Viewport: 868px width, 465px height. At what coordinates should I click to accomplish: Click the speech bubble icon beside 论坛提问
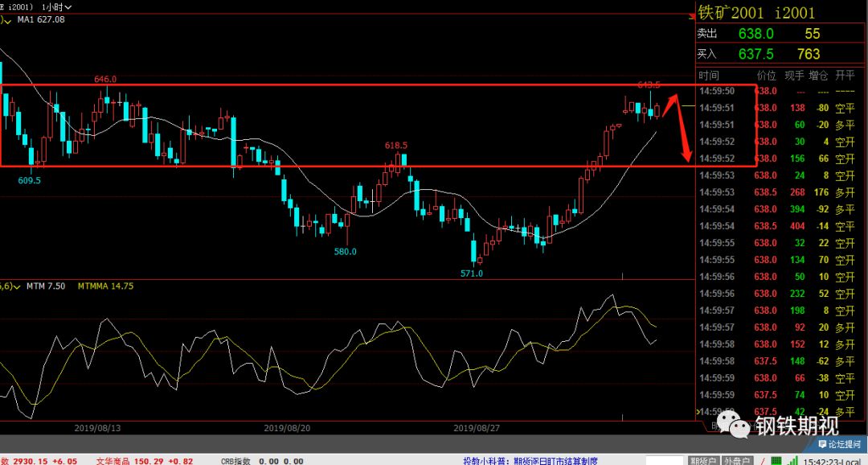point(822,444)
